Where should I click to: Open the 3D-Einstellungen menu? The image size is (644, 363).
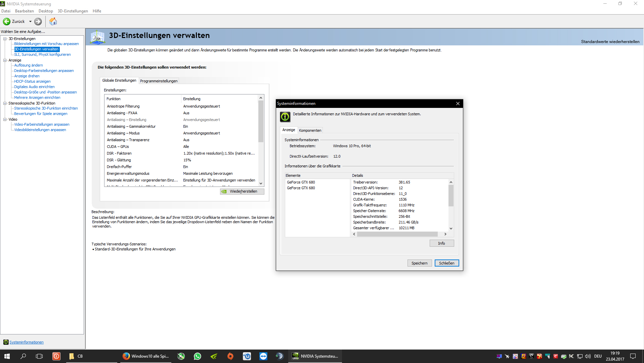[x=73, y=11]
